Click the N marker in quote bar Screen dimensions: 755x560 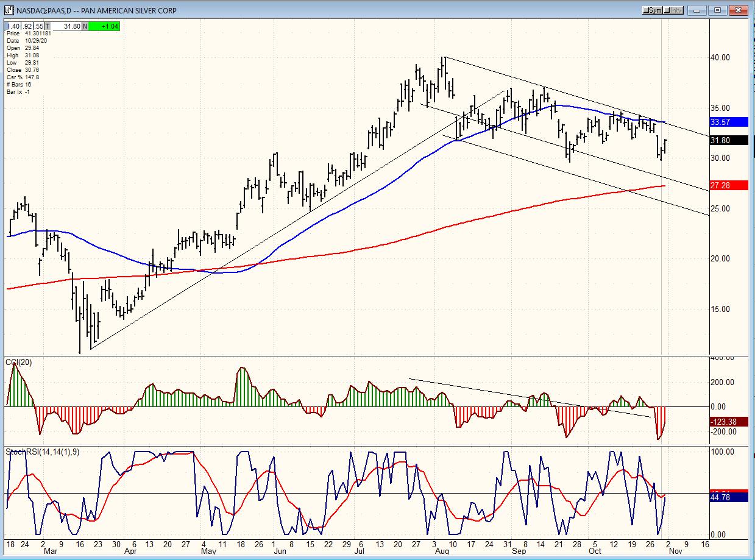coord(85,26)
